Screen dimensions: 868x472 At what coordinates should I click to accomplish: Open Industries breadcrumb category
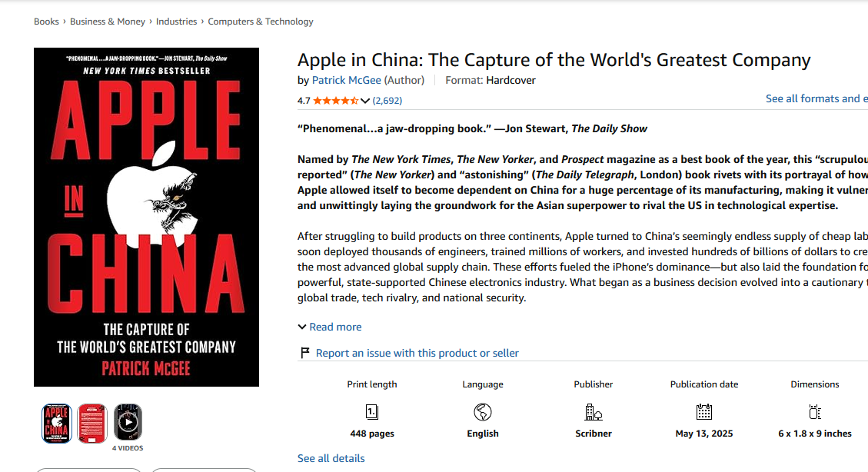pyautogui.click(x=176, y=22)
